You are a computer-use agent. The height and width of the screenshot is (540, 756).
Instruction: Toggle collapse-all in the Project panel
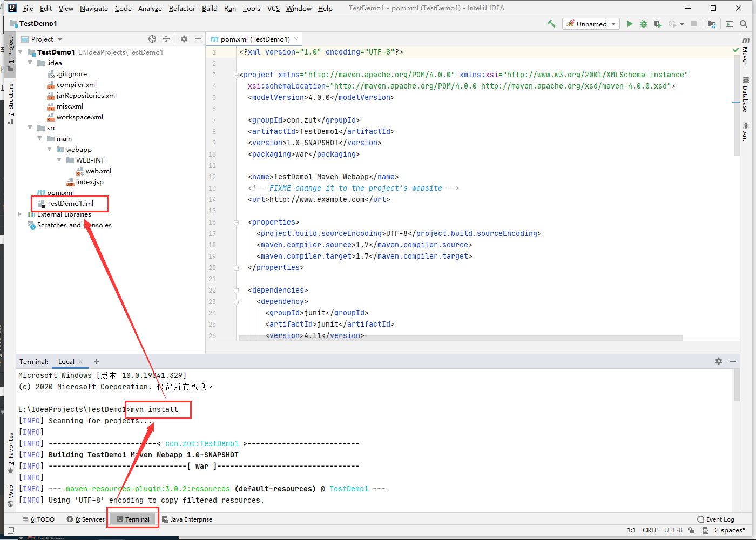coord(166,39)
